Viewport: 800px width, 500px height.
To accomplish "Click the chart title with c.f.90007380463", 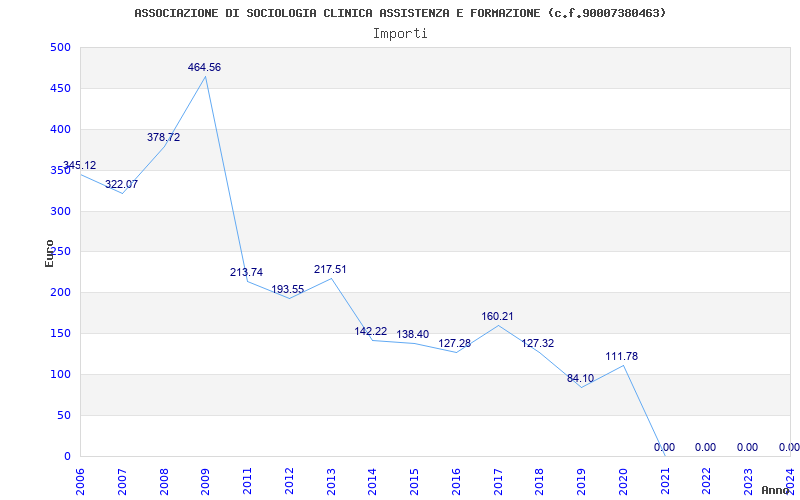I will (401, 13).
